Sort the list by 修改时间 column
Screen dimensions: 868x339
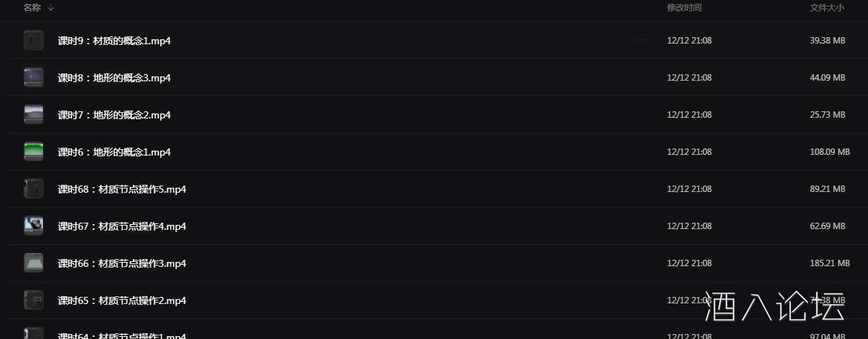tap(684, 8)
